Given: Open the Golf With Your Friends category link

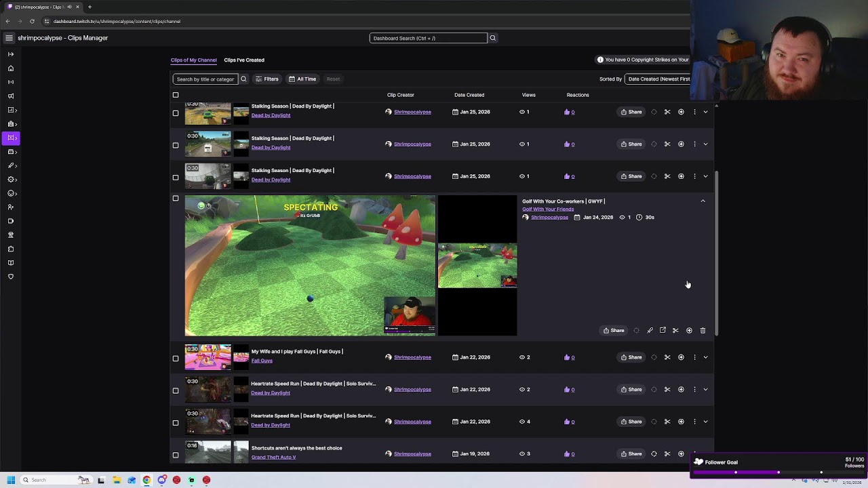Looking at the screenshot, I should click(x=548, y=209).
